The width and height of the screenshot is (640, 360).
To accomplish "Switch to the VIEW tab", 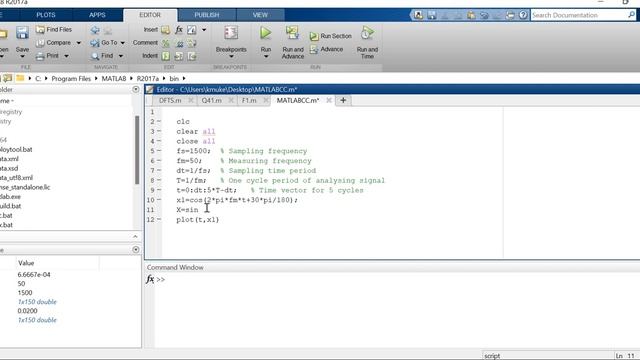I will [x=260, y=15].
